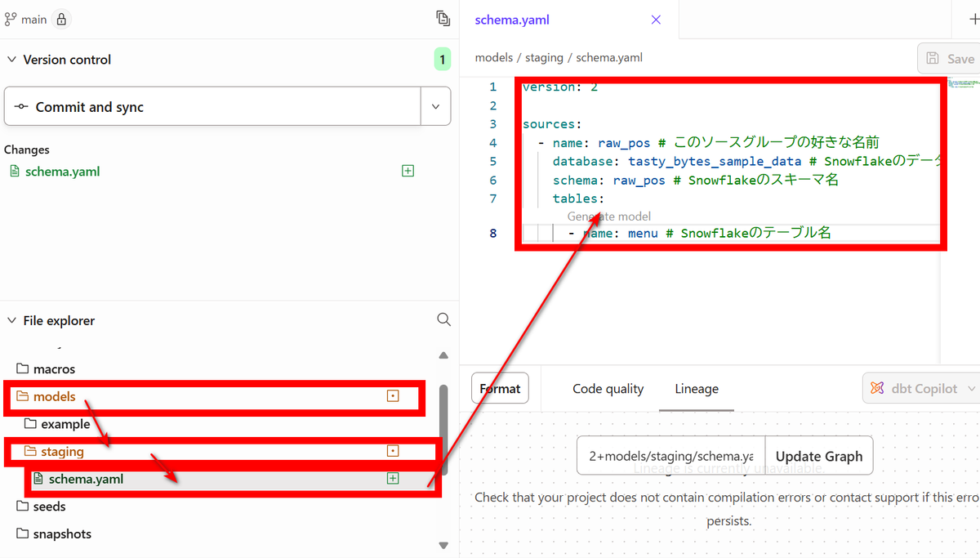
Task: Click the lock icon next to main
Action: tap(63, 19)
